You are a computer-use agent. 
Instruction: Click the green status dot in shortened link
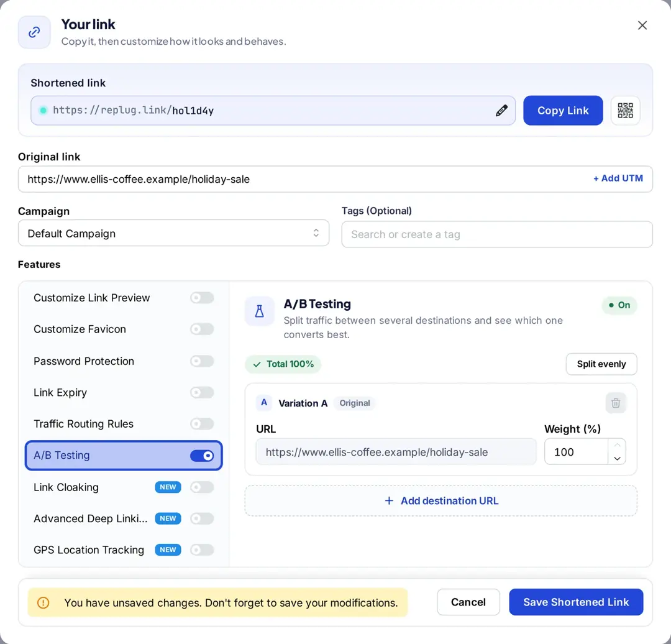coord(43,111)
